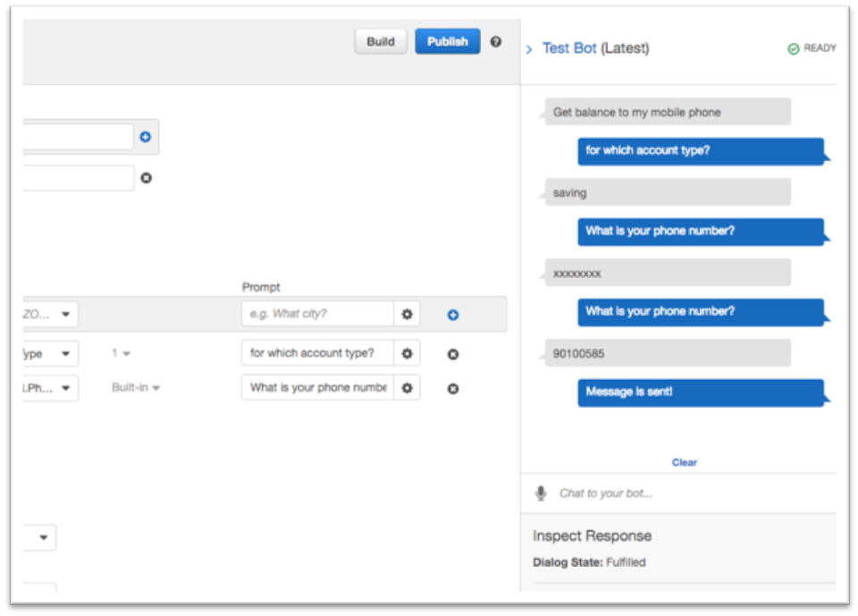Add new slot with blue plus icon
Image resolution: width=858 pixels, height=616 pixels.
point(453,315)
